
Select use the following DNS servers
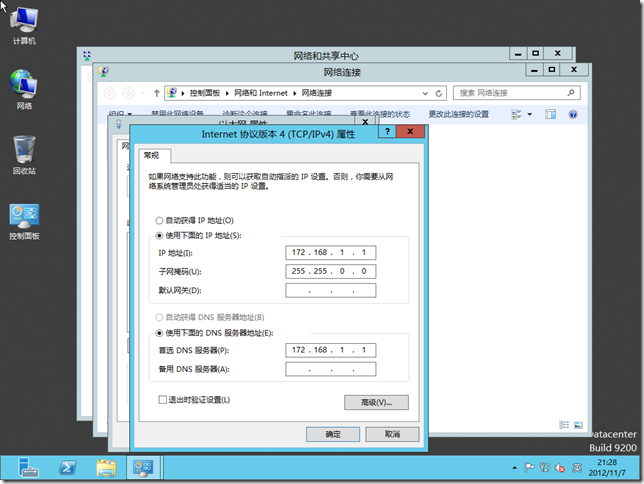coord(214,333)
